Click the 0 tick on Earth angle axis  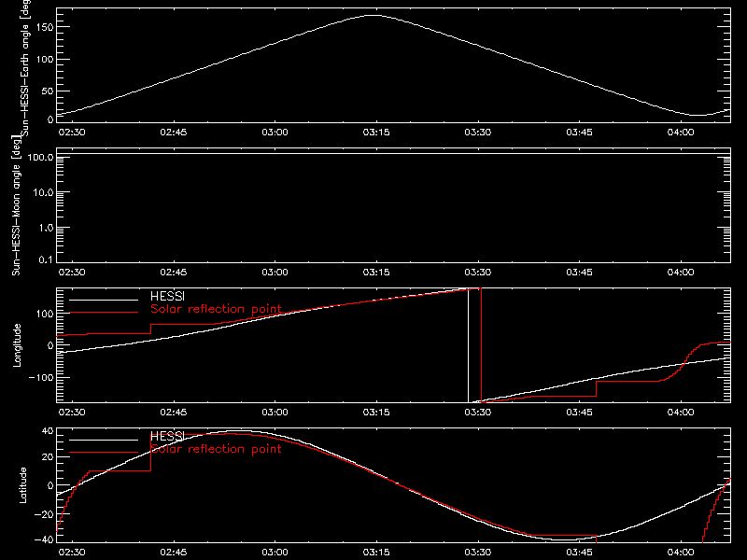point(50,119)
